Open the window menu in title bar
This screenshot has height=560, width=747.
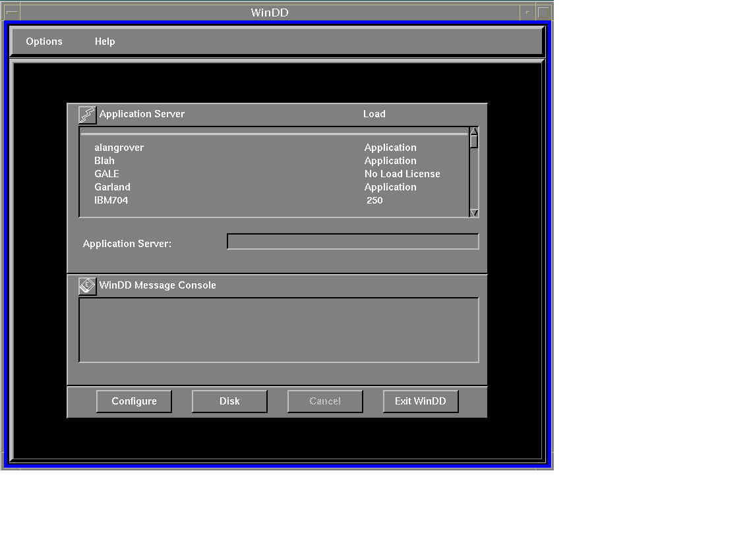(11, 13)
